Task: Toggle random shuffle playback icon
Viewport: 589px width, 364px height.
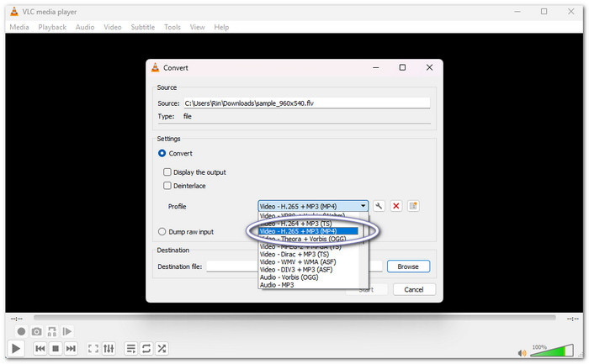Action: click(x=162, y=349)
